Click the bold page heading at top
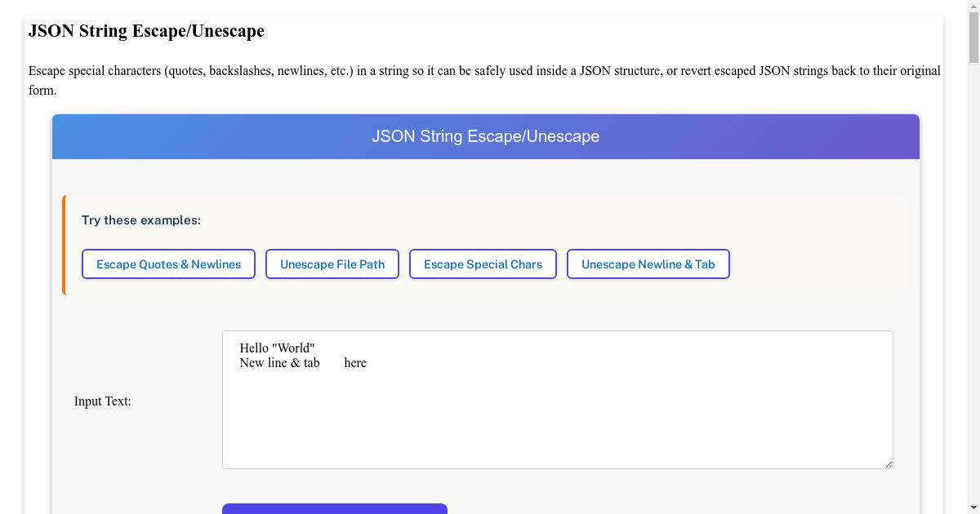The image size is (980, 514). pyautogui.click(x=146, y=31)
